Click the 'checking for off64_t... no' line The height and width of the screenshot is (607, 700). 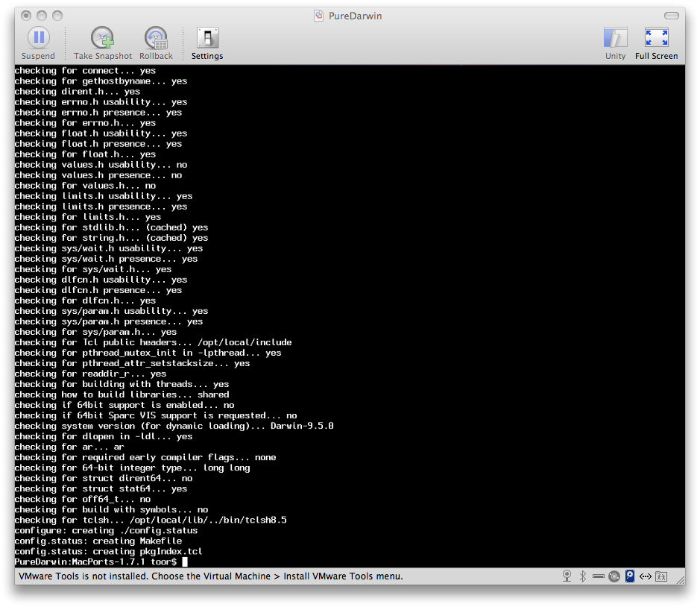(83, 499)
